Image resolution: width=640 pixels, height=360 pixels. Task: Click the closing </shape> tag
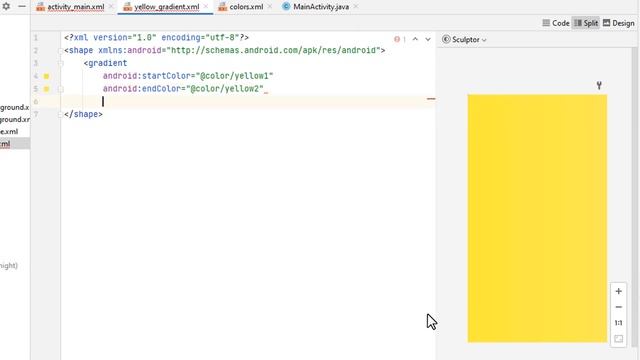coord(83,114)
